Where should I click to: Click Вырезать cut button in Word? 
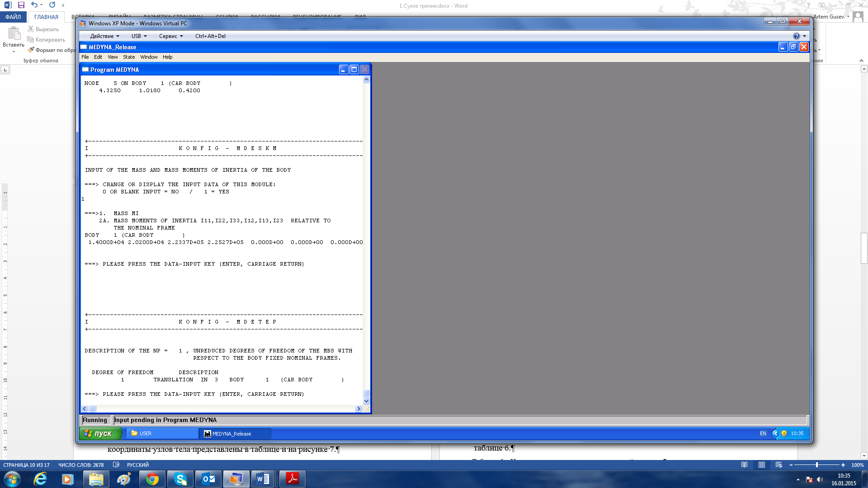coord(43,29)
